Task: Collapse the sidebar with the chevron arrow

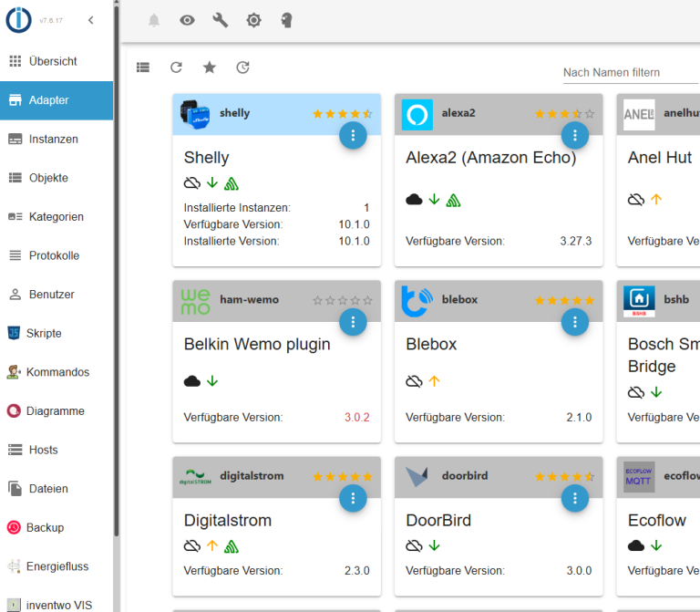Action: click(91, 20)
